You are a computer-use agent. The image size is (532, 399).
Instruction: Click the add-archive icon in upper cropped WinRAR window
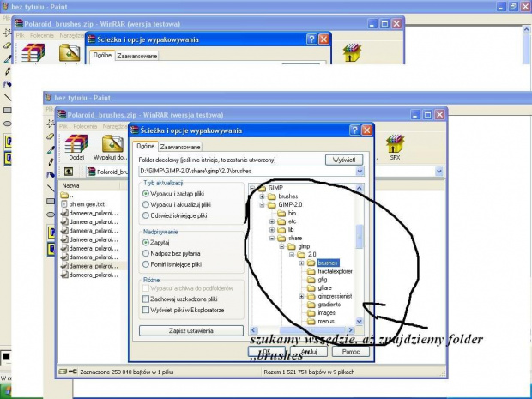pyautogui.click(x=33, y=52)
